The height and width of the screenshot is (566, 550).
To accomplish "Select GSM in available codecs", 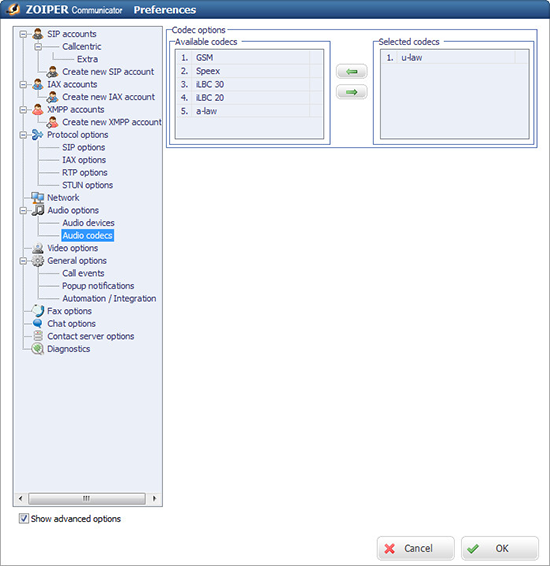I will click(x=249, y=57).
